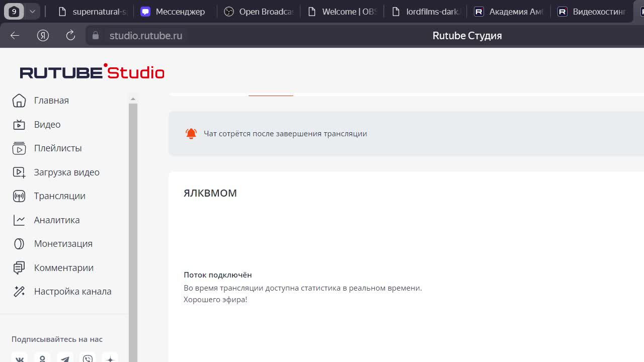
Task: Click the 'Чат сотрётся после завершения трансляции' notice
Action: coord(285,134)
